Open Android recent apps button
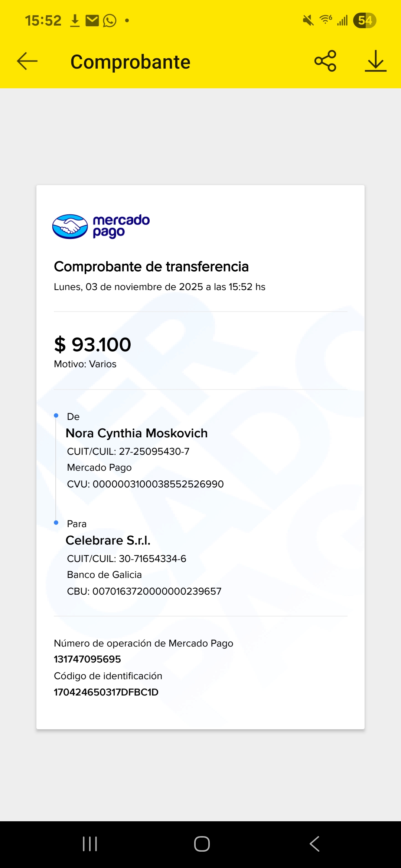This screenshot has height=868, width=401. (x=90, y=844)
